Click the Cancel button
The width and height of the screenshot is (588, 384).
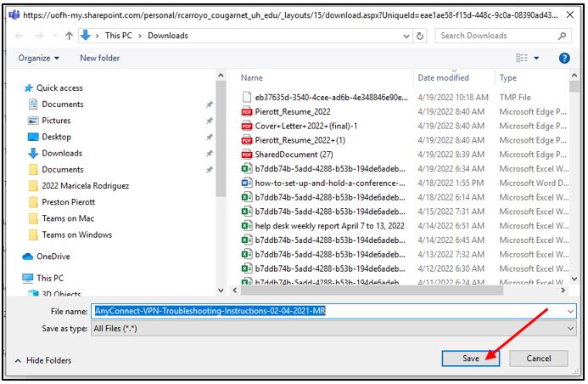coord(539,359)
